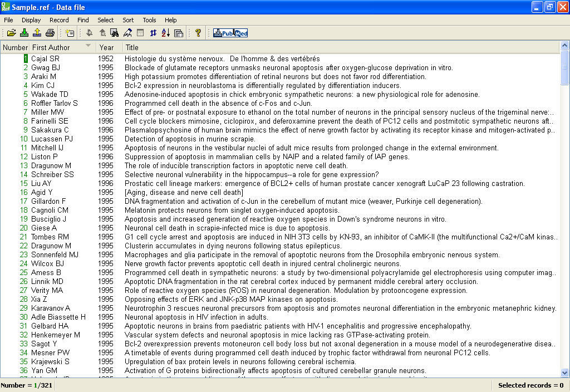Toggle selection of record 5 Wakade TD
The height and width of the screenshot is (392, 570).
25,94
